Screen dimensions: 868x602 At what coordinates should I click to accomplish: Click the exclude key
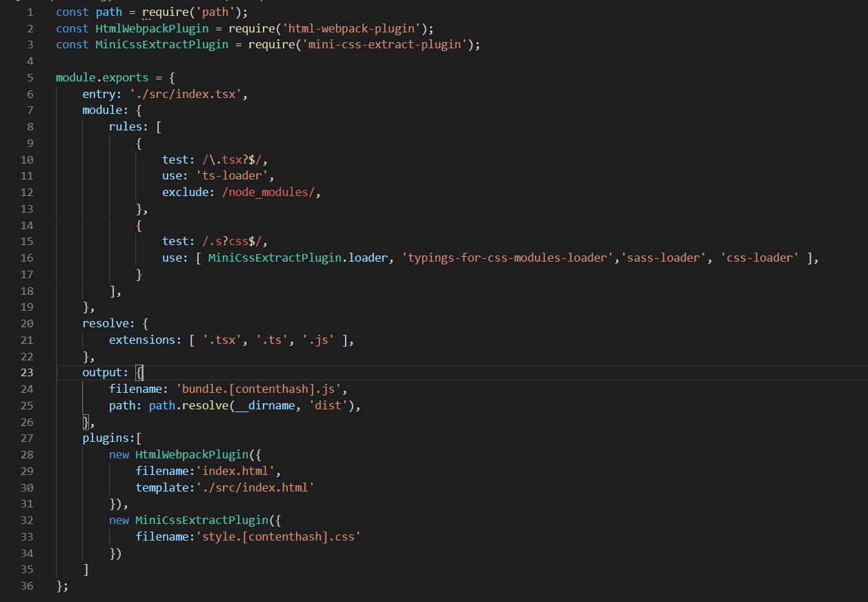186,193
